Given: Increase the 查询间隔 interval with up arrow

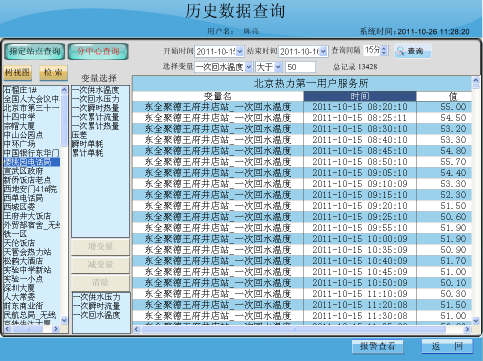Looking at the screenshot, I should click(384, 48).
